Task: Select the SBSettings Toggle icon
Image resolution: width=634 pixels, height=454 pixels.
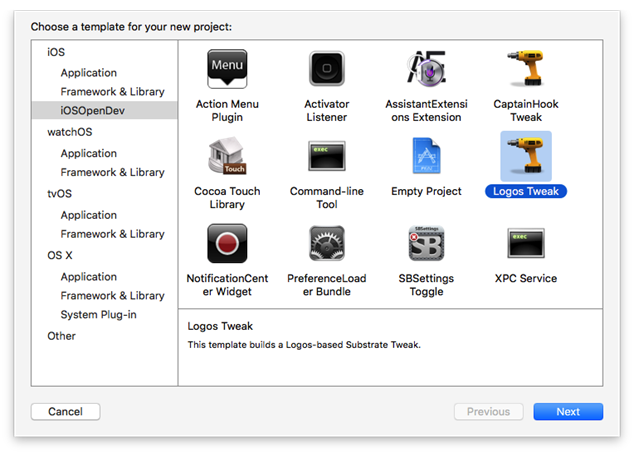Action: [427, 243]
